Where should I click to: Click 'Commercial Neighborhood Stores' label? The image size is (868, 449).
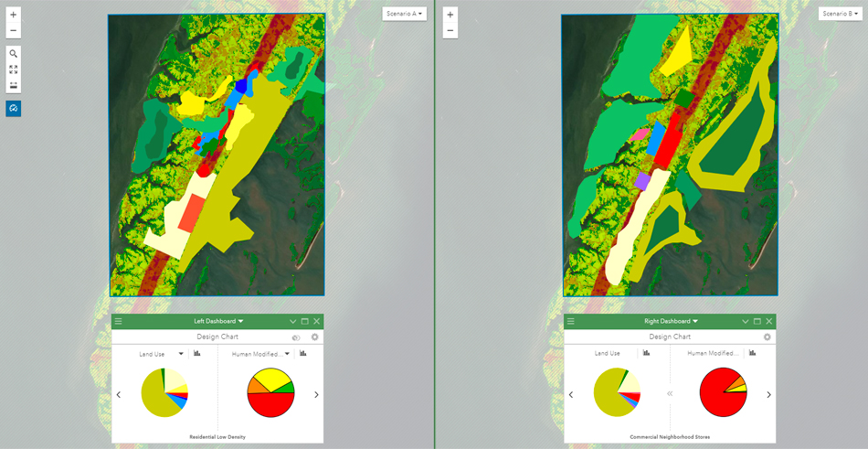click(670, 437)
